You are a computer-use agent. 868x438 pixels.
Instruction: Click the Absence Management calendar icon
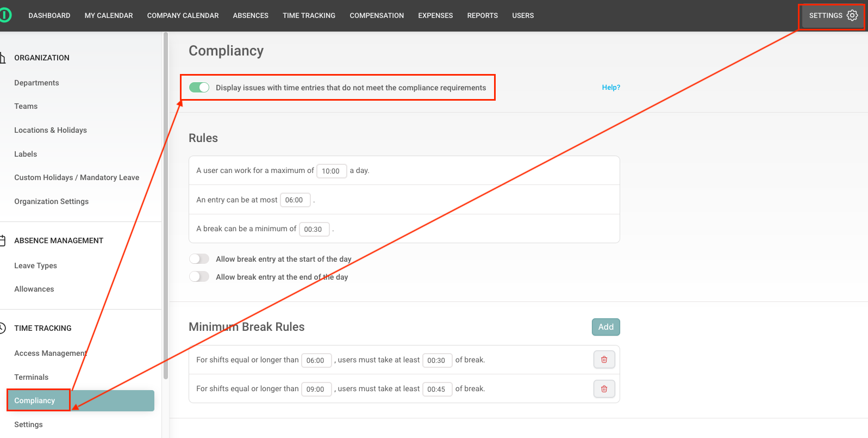3,240
